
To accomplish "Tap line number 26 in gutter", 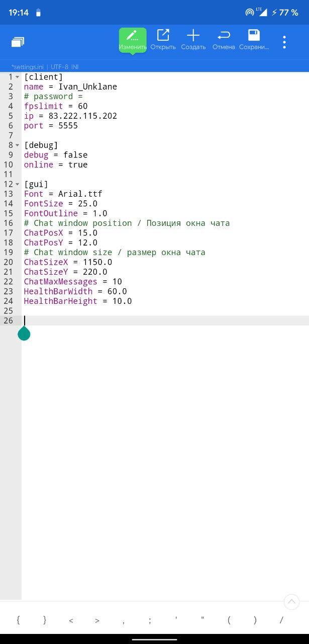I will tap(8, 320).
